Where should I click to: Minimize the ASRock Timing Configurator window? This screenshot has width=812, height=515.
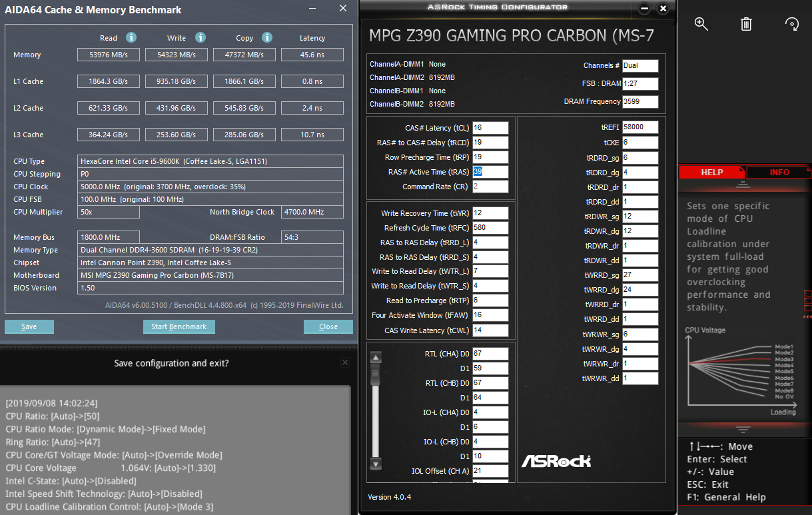(x=644, y=9)
